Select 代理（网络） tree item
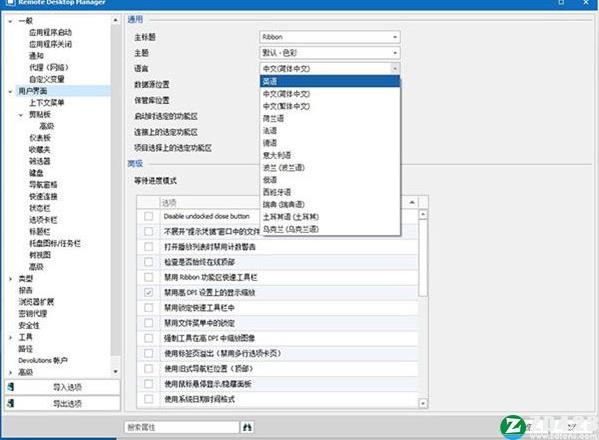Image resolution: width=599 pixels, height=440 pixels. click(x=49, y=68)
